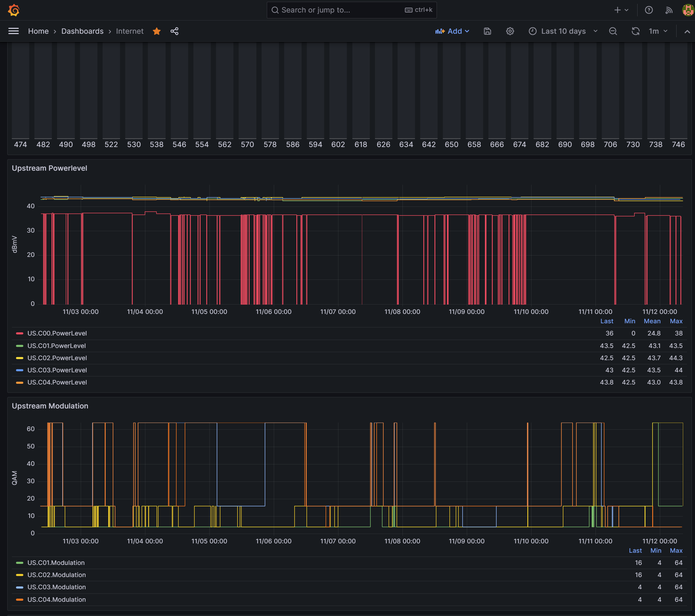Screen dimensions: 695x616
Task: Open the Grafana home logo
Action: [14, 10]
